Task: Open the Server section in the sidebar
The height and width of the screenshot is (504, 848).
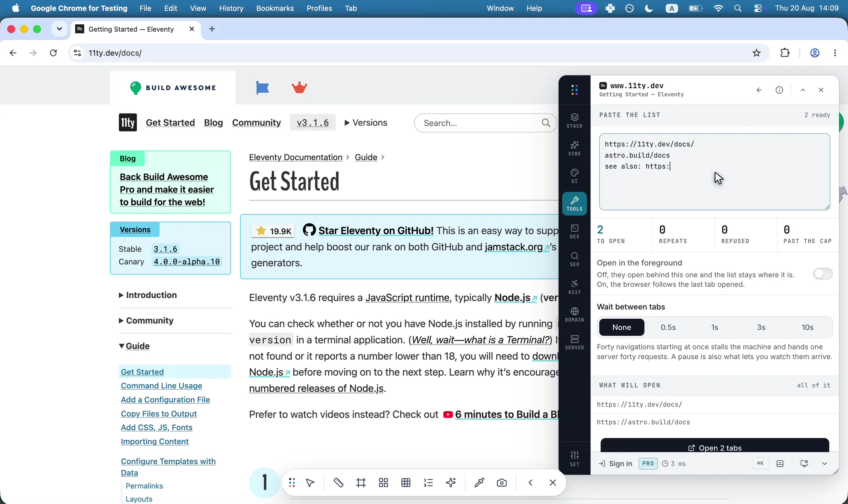Action: 574,342
